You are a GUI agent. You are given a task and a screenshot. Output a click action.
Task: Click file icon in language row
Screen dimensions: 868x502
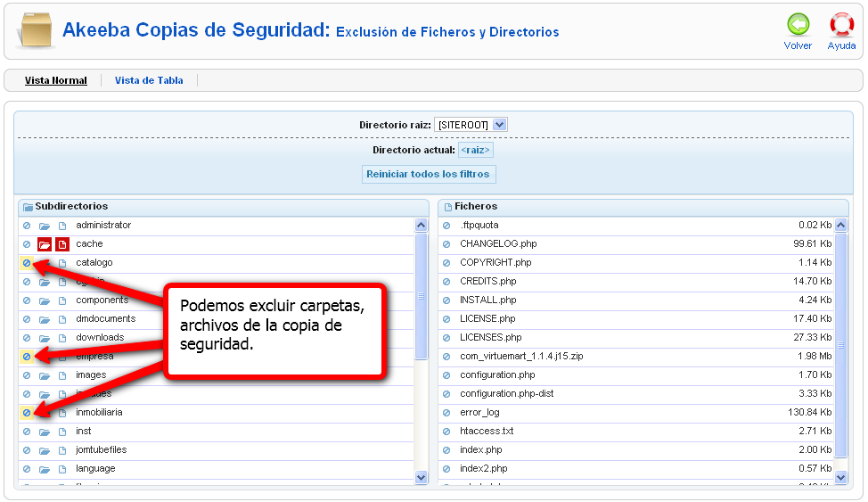point(62,470)
